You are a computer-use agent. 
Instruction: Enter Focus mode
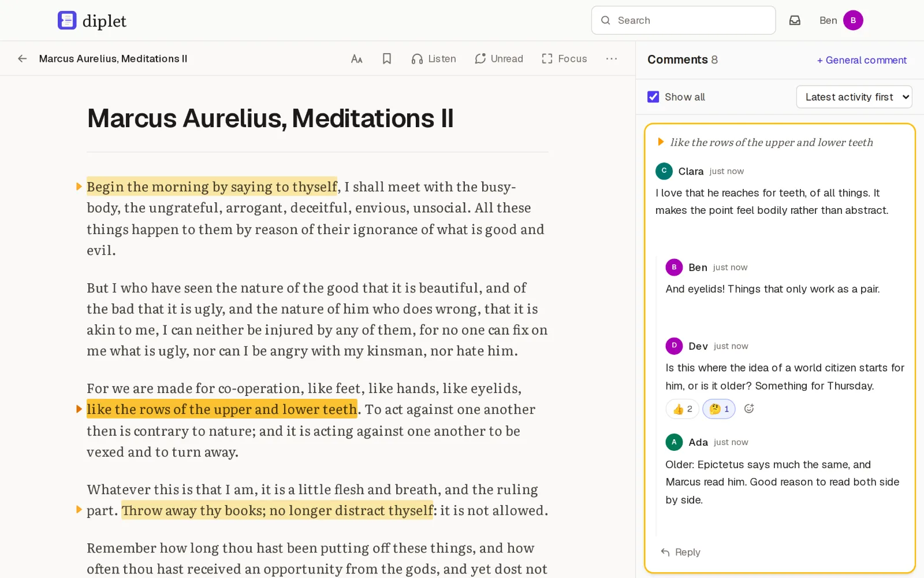pos(564,58)
